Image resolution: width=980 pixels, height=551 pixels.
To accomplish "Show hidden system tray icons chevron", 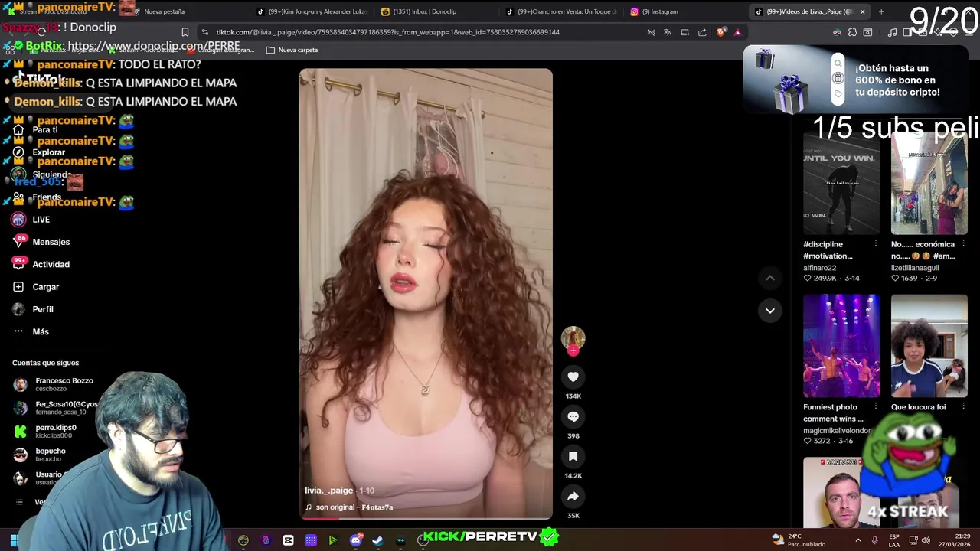I will click(857, 540).
